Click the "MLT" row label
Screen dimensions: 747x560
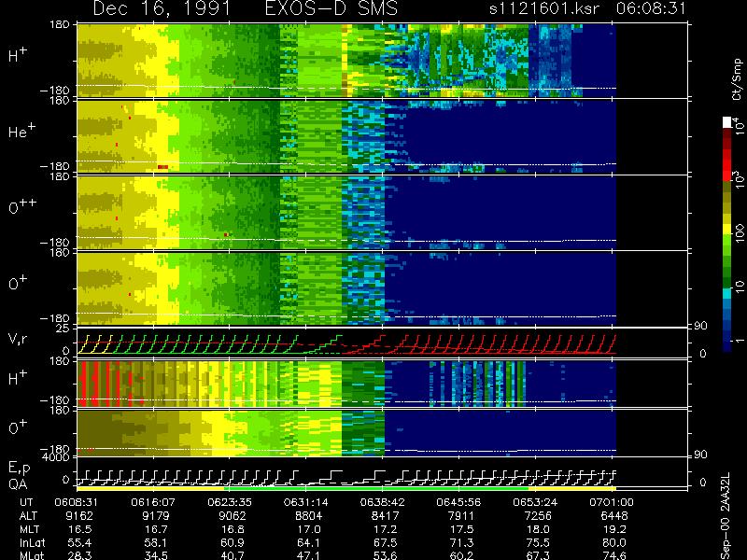click(x=30, y=529)
